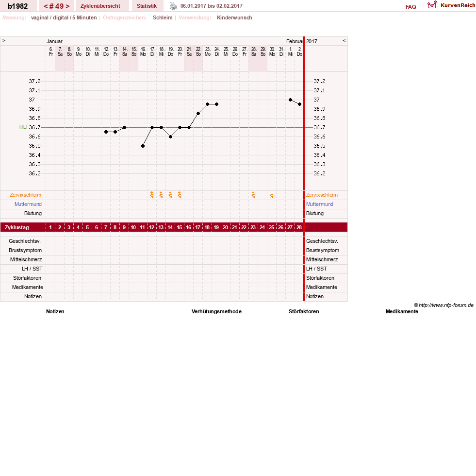476x476 pixels.
Task: Click the Verhütungsmethode heading
Action: (x=216, y=311)
